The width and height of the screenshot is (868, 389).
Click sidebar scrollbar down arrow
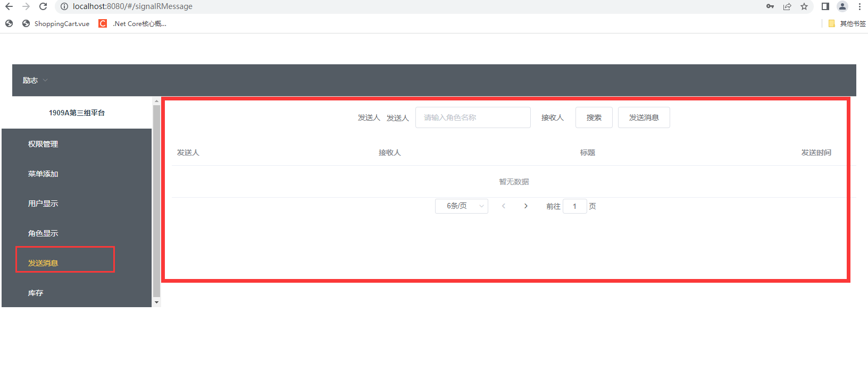tap(156, 302)
